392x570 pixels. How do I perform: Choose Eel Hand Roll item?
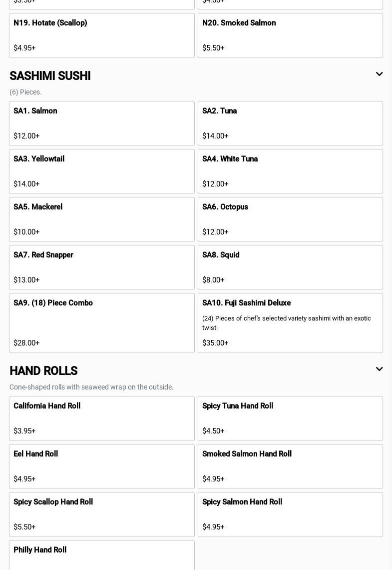point(101,466)
